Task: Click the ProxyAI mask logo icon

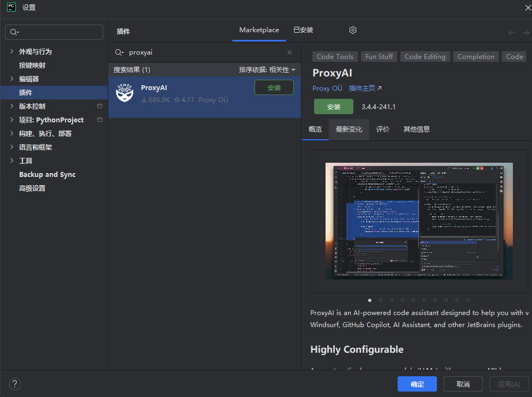Action: (125, 93)
